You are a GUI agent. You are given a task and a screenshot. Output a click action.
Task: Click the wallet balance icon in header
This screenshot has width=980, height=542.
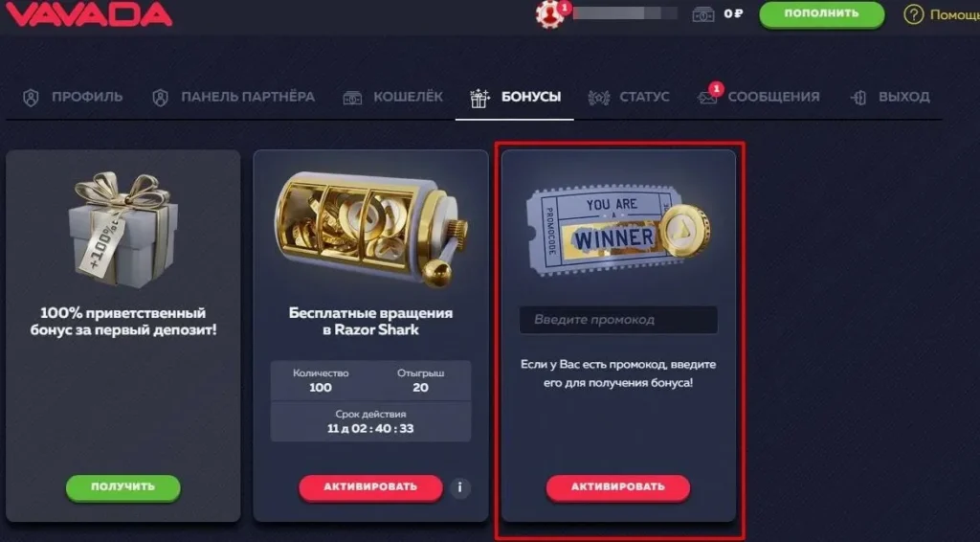pyautogui.click(x=703, y=13)
